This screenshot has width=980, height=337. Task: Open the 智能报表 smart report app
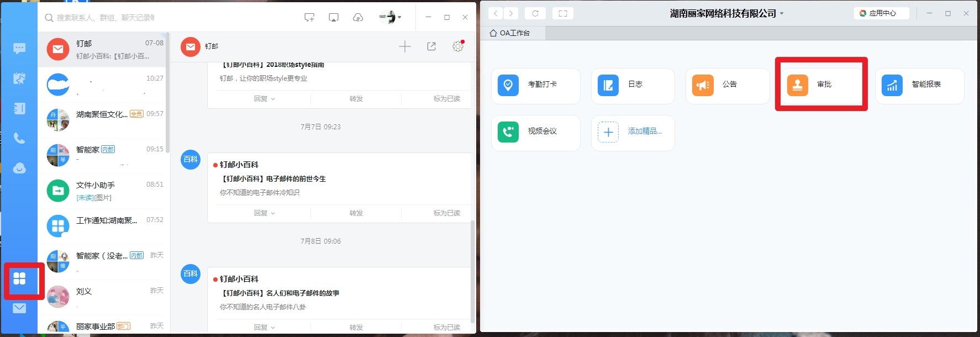tap(919, 85)
